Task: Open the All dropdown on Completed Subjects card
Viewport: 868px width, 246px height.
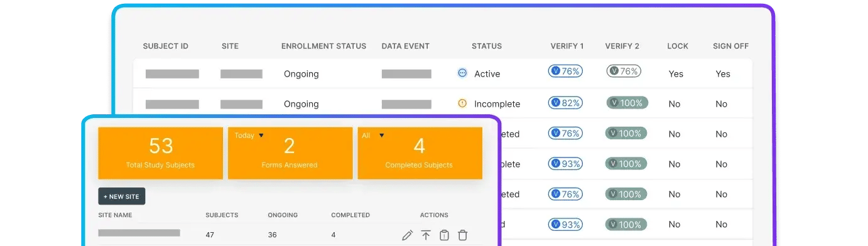Action: pos(373,135)
